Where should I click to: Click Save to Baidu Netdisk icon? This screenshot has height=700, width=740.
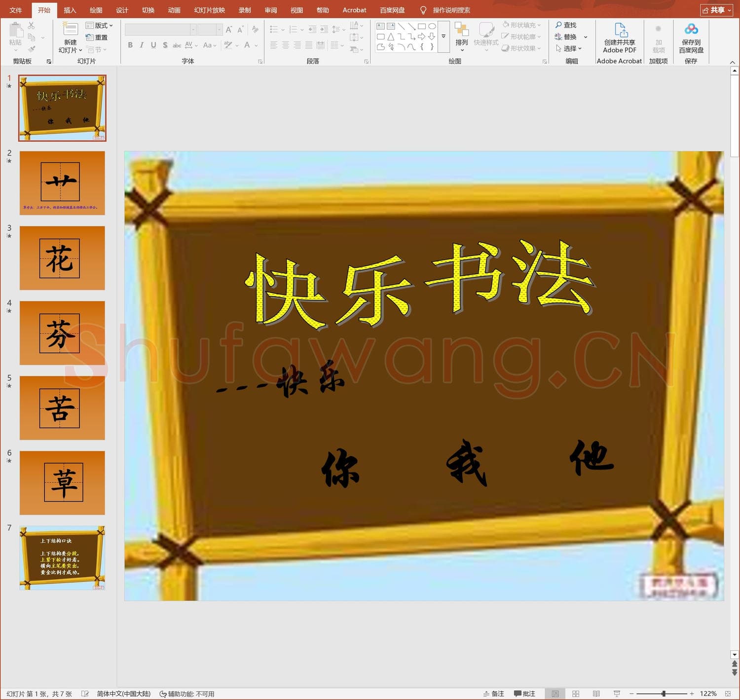691,29
